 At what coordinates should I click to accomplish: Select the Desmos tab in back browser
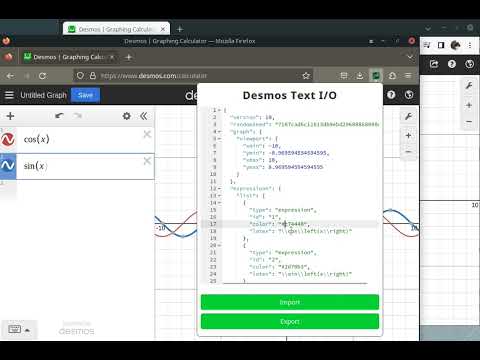(115, 29)
